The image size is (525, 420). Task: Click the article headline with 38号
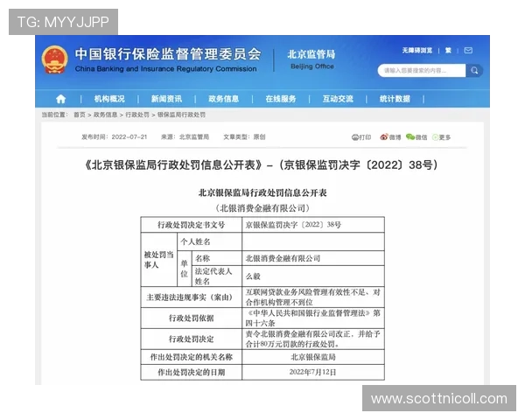pyautogui.click(x=262, y=164)
